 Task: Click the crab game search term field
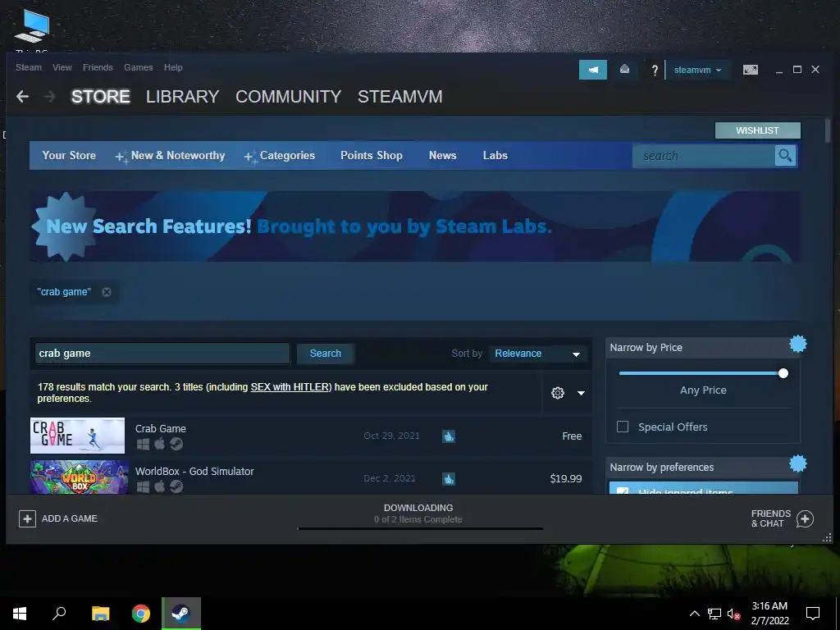tap(162, 354)
